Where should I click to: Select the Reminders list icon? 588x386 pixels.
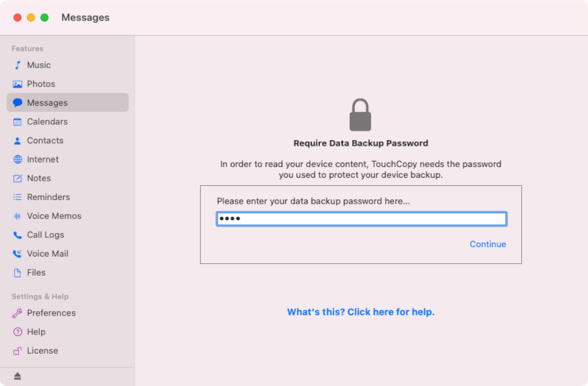tap(18, 198)
